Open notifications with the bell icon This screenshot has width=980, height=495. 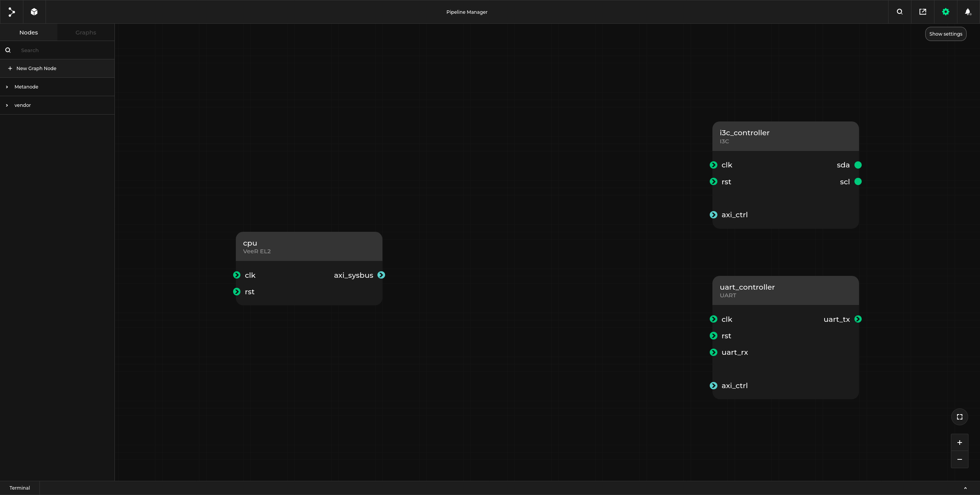(968, 11)
